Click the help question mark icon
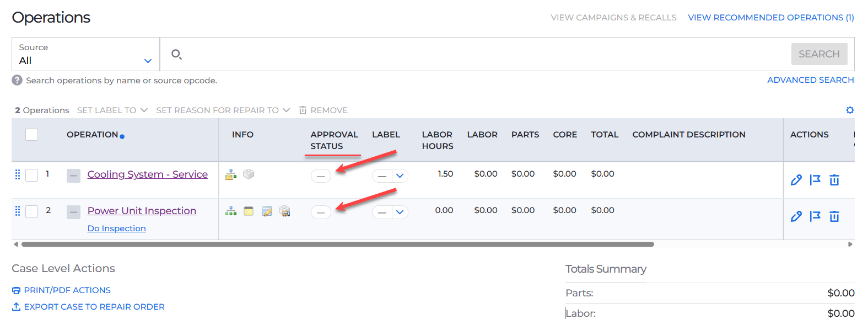 (17, 81)
